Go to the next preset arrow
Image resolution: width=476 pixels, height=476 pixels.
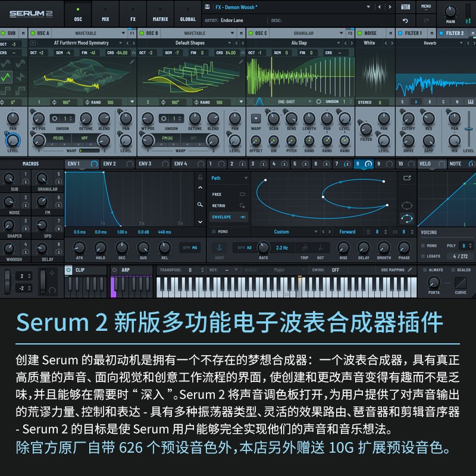click(390, 7)
